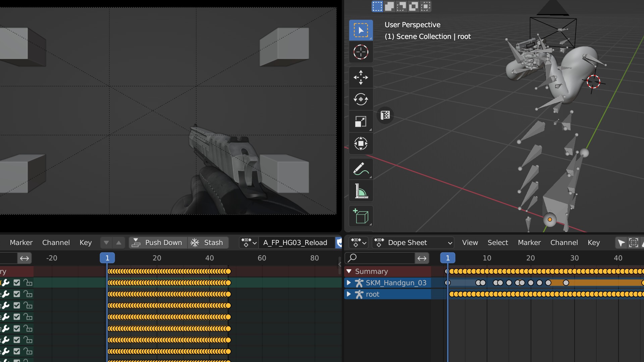Expand the SKM_Handgun_03 channel
The height and width of the screenshot is (362, 644).
tap(349, 283)
